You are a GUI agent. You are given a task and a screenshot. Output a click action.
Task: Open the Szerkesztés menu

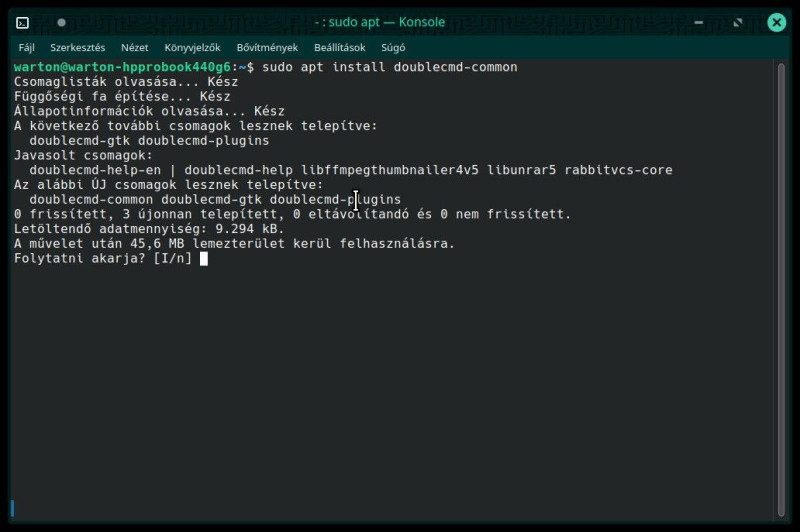point(78,48)
